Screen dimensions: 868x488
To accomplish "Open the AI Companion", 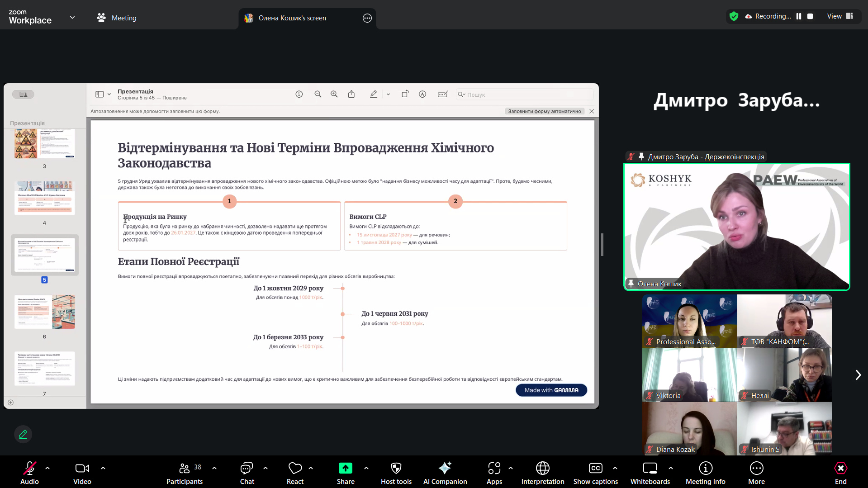I will point(445,473).
